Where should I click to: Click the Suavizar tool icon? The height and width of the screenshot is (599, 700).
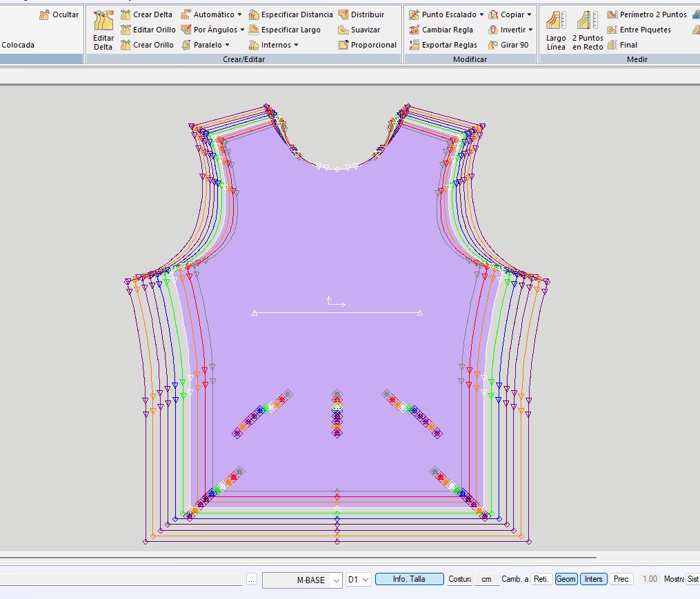tap(343, 30)
